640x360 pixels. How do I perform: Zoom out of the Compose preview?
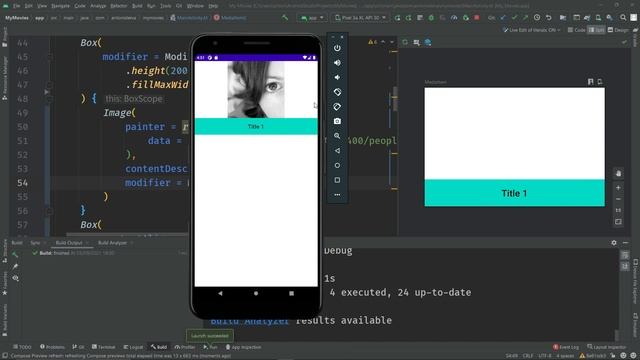pyautogui.click(x=618, y=199)
